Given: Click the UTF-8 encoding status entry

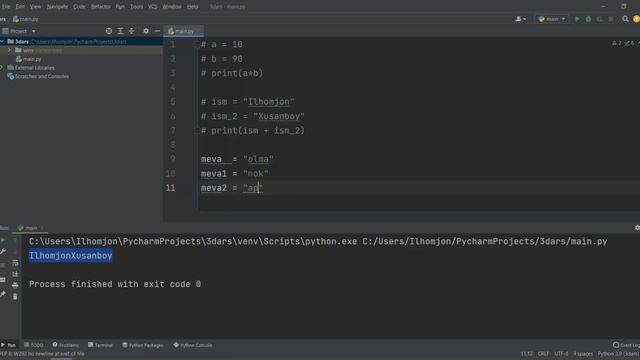Looking at the screenshot, I should tap(561, 354).
